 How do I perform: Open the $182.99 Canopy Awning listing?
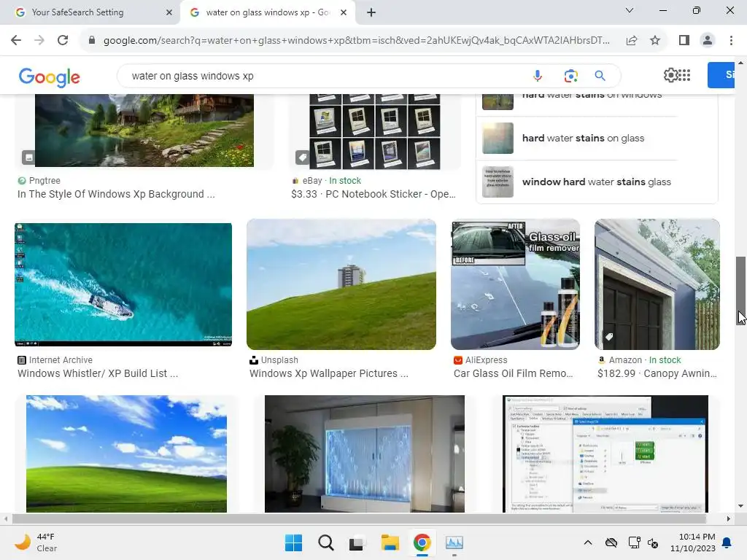pyautogui.click(x=657, y=373)
